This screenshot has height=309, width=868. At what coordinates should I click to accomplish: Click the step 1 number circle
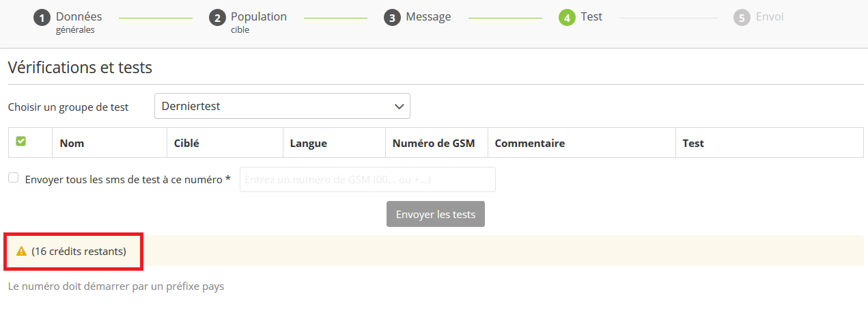[x=42, y=18]
